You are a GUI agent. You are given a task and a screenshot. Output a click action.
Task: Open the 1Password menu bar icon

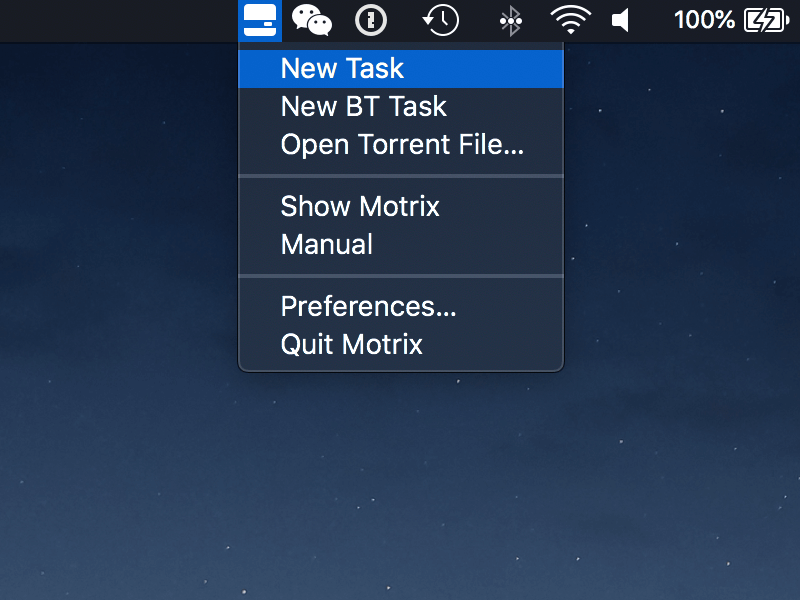point(371,20)
